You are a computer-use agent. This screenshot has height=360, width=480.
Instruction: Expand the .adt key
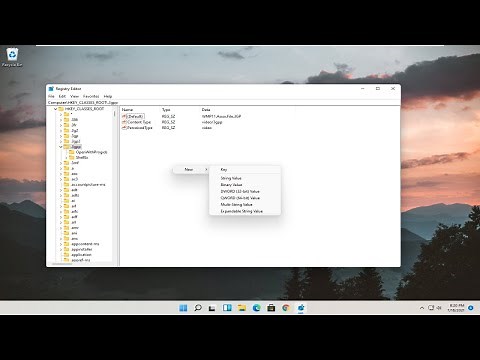tap(61, 190)
